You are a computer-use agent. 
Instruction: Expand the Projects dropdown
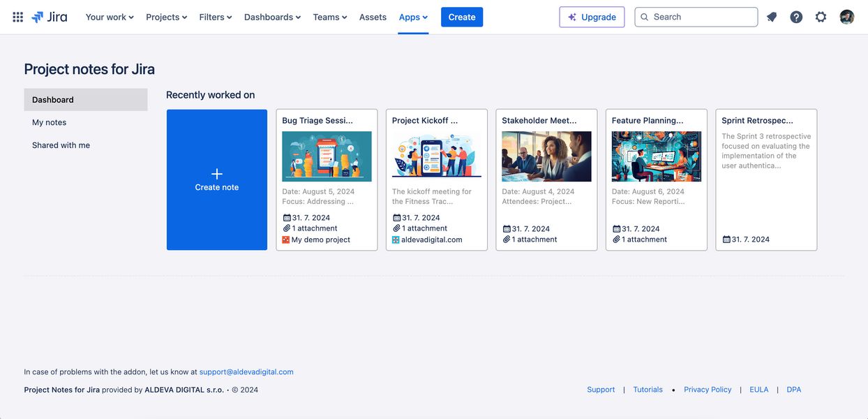click(x=167, y=17)
